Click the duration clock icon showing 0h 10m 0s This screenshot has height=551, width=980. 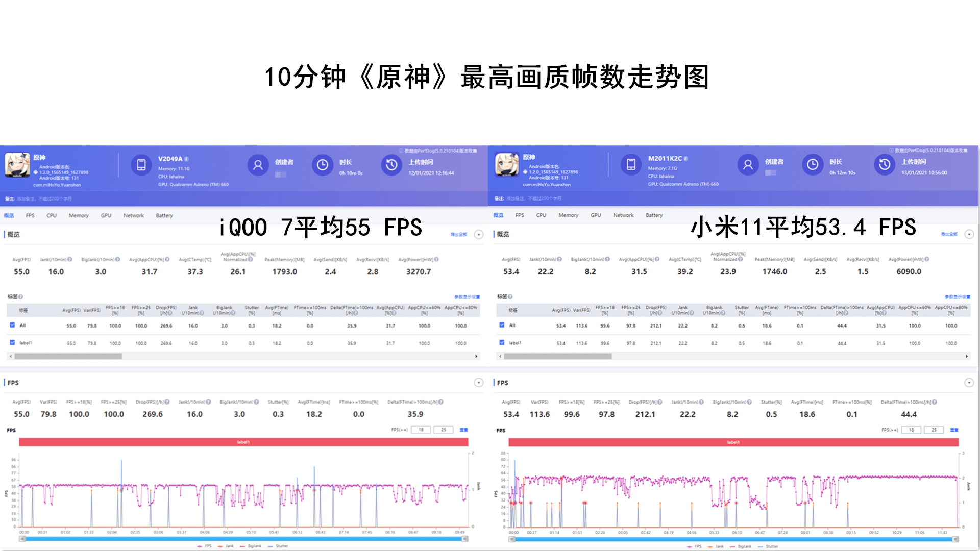(x=323, y=165)
